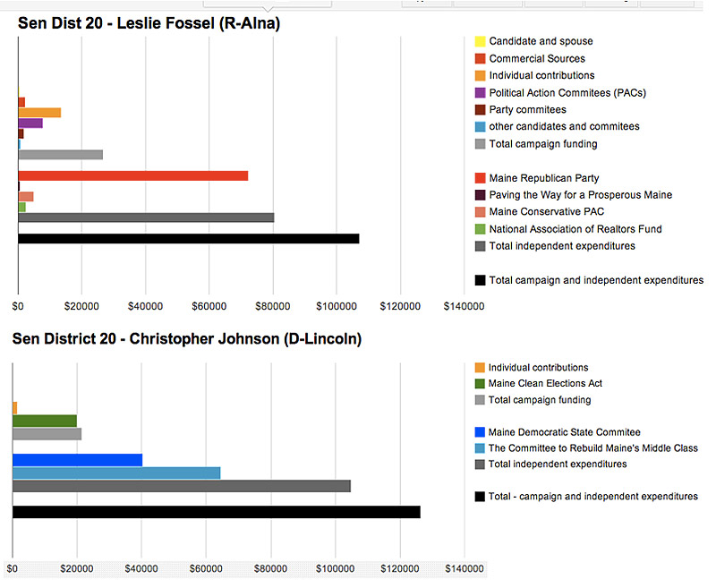Click the other candidates and commitees legend swatch
This screenshot has height=588, width=716.
click(x=480, y=126)
